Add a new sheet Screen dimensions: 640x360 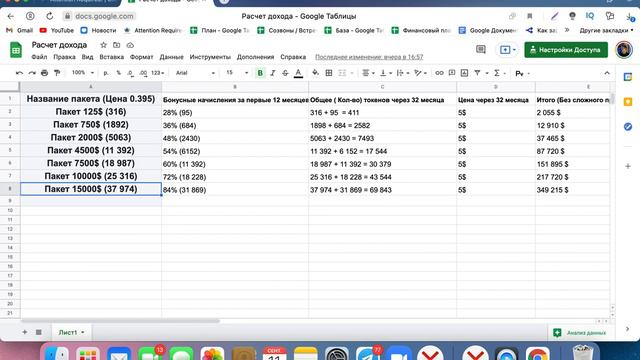coord(24,332)
